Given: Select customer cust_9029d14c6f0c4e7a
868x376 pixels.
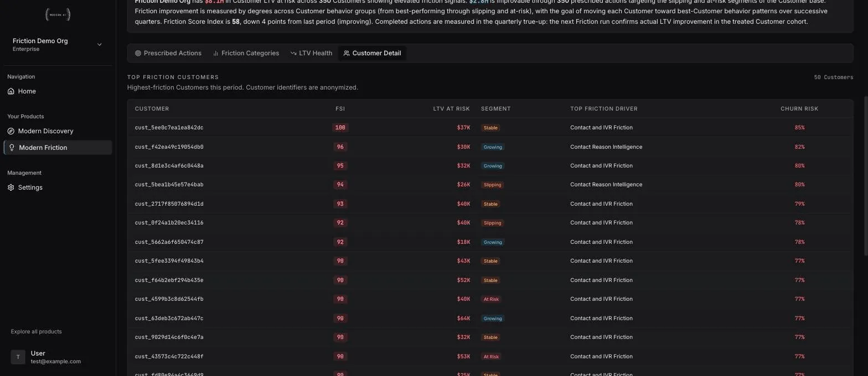Looking at the screenshot, I should [169, 337].
